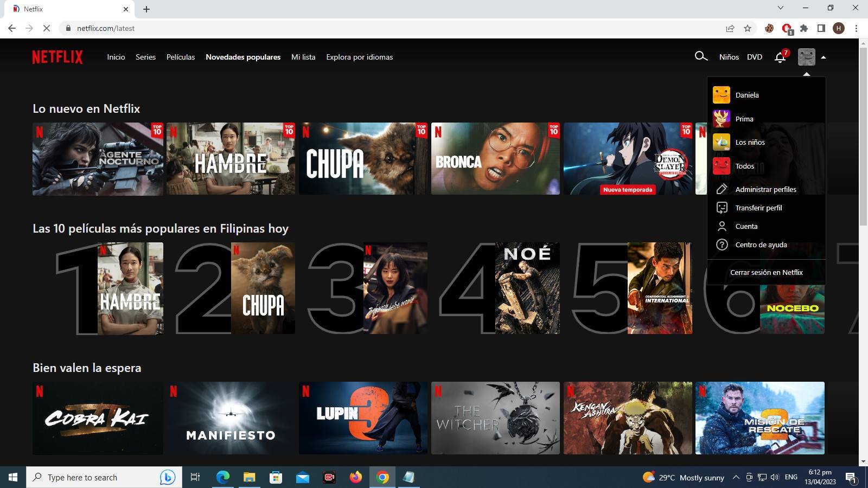The width and height of the screenshot is (868, 488).
Task: Select Transferir perfil menu entry
Action: pos(758,208)
